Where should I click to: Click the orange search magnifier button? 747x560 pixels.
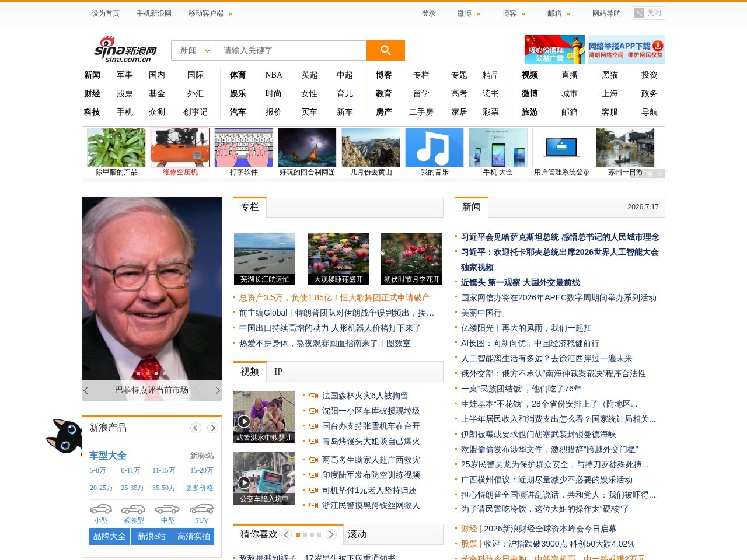coord(385,50)
